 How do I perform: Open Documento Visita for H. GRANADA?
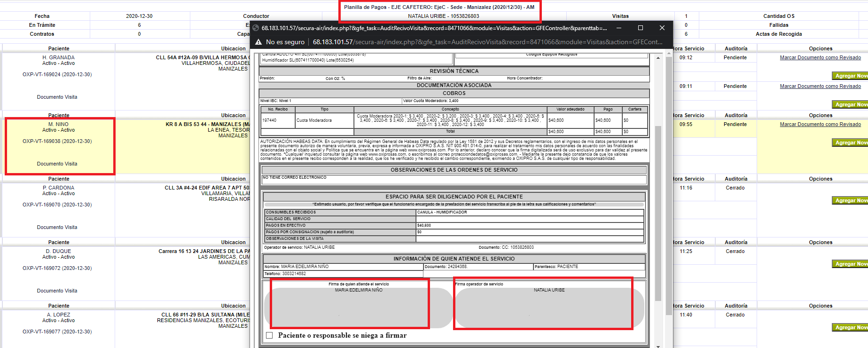[57, 97]
